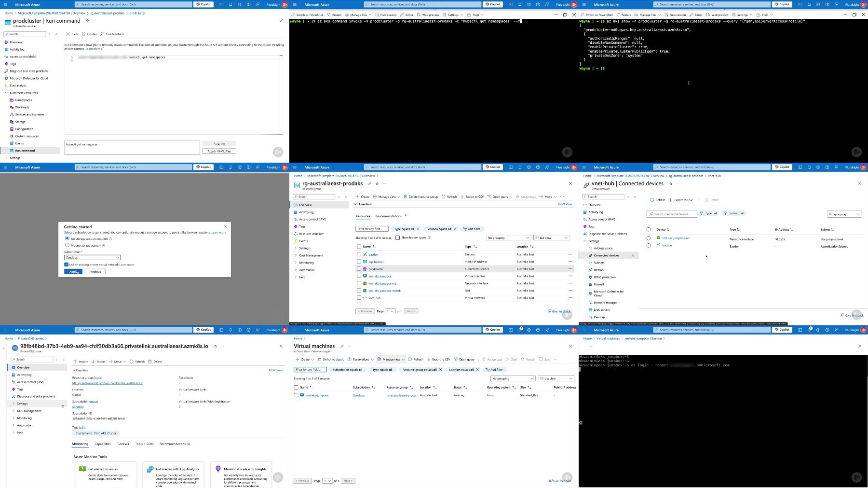This screenshot has height=488, width=868.
Task: Open DDoS protection in vnet-hub menu
Action: tap(604, 277)
